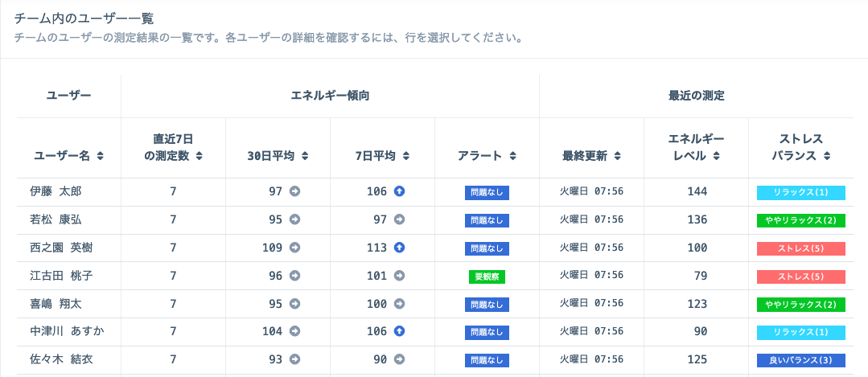This screenshot has height=377, width=868.
Task: Click 若松 康弘's 30-day flat trend arrow
Action: (295, 219)
